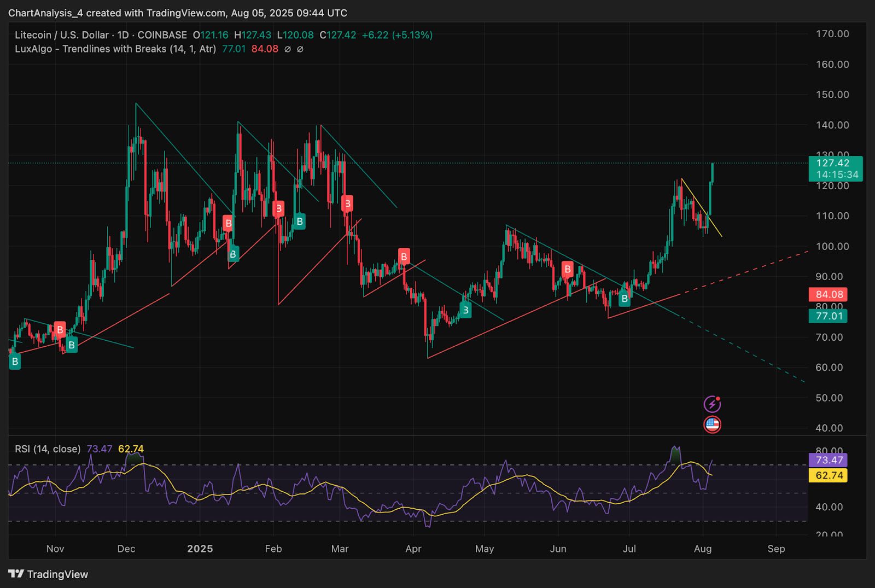Click the 1D interval text in header
Image resolution: width=875 pixels, height=588 pixels.
point(123,35)
